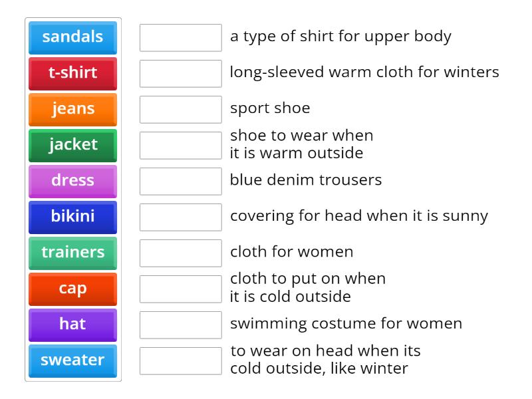The width and height of the screenshot is (532, 399).
Task: Select the sandals word tile
Action: pyautogui.click(x=72, y=37)
